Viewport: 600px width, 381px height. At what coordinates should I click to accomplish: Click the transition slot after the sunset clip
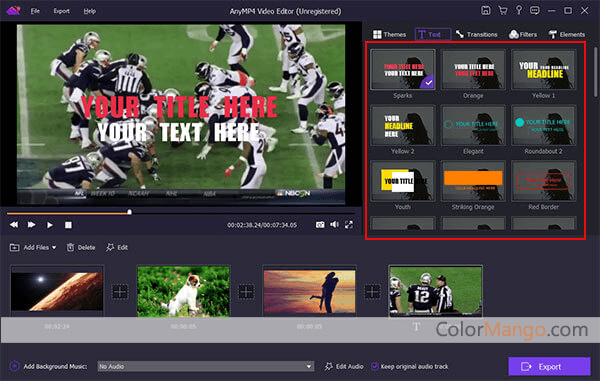[x=372, y=291]
